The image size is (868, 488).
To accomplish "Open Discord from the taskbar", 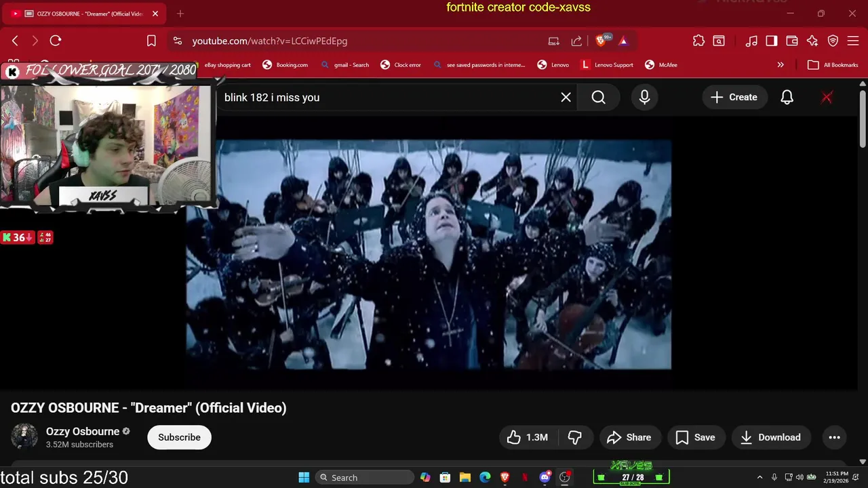I will click(x=545, y=477).
